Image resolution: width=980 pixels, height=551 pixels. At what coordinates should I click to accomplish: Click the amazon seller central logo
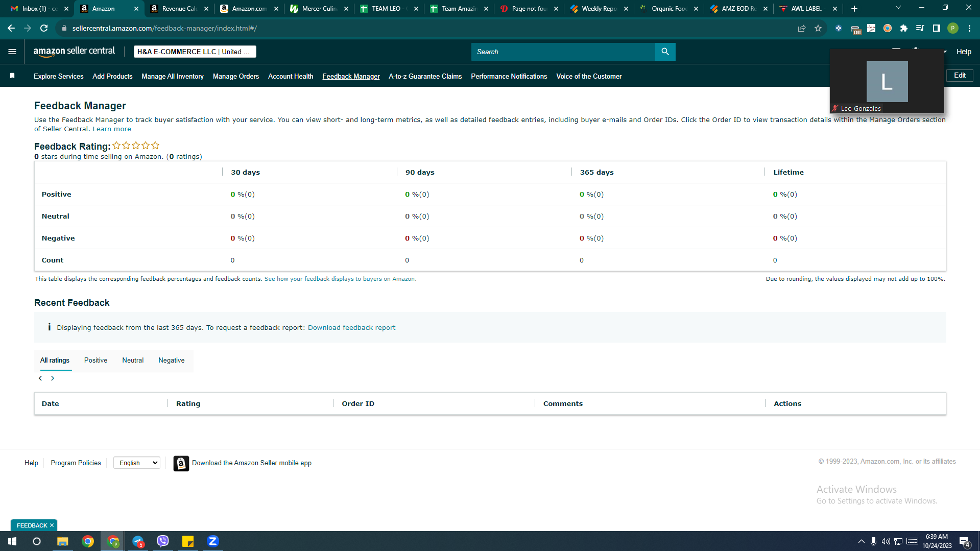pyautogui.click(x=74, y=51)
